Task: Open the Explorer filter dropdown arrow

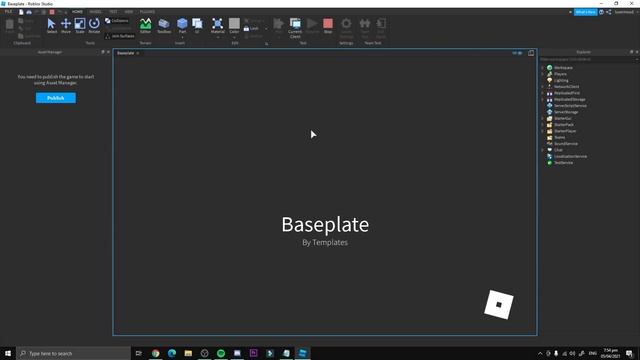Action: pyautogui.click(x=637, y=60)
